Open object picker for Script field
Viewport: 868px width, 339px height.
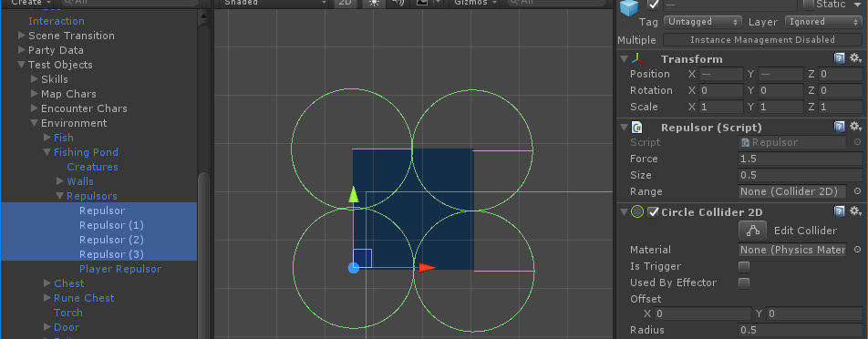point(857,142)
